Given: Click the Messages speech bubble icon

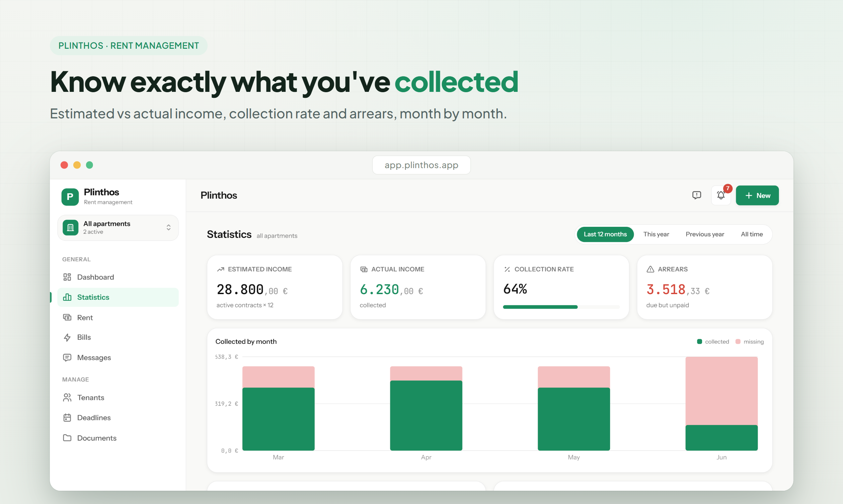Looking at the screenshot, I should point(67,358).
